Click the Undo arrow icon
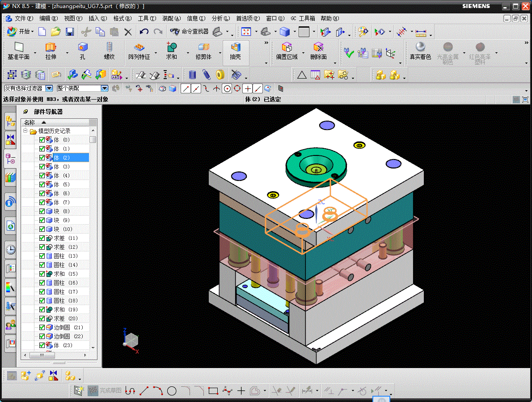The image size is (532, 402). (x=144, y=32)
